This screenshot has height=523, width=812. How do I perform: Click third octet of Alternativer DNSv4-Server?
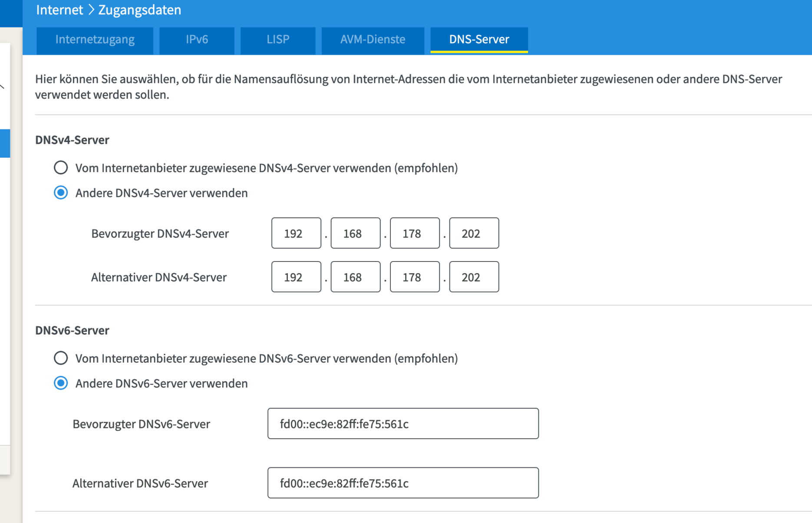415,277
